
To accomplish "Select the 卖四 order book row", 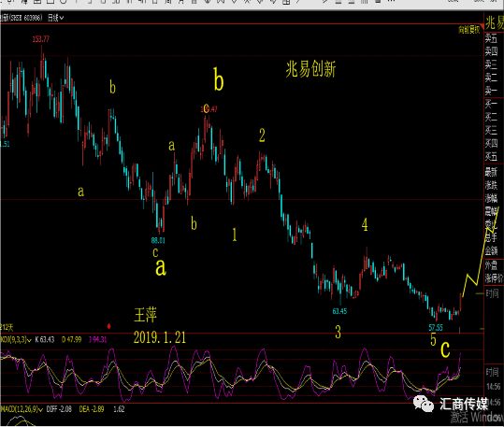I will click(x=492, y=51).
